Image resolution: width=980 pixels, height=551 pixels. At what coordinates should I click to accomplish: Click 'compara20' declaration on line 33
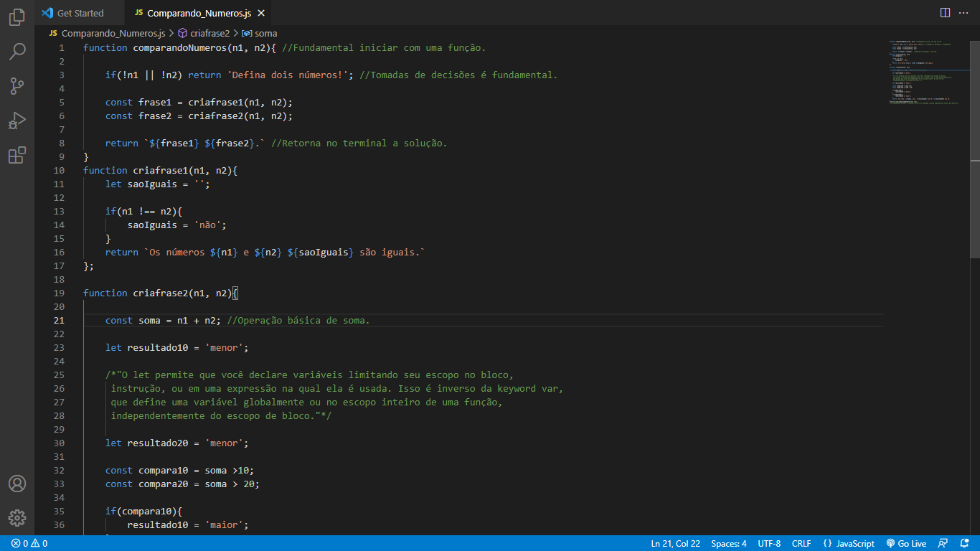click(x=164, y=484)
